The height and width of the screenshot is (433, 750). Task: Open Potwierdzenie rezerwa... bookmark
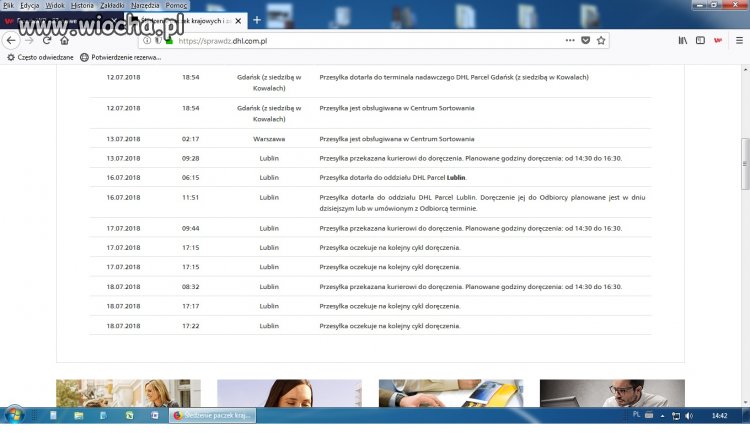click(x=121, y=57)
